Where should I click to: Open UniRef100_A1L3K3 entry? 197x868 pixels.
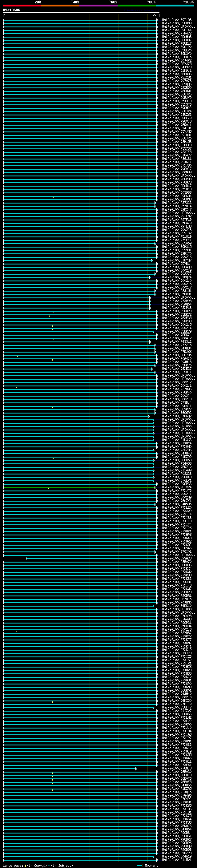[177, 440]
